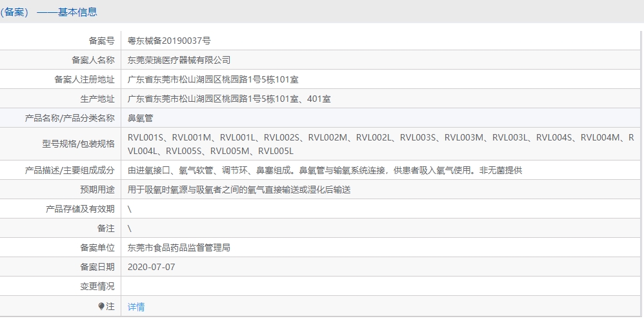The height and width of the screenshot is (321, 644).
Task: Select the value 粤东械备20190037号
Action: point(169,41)
